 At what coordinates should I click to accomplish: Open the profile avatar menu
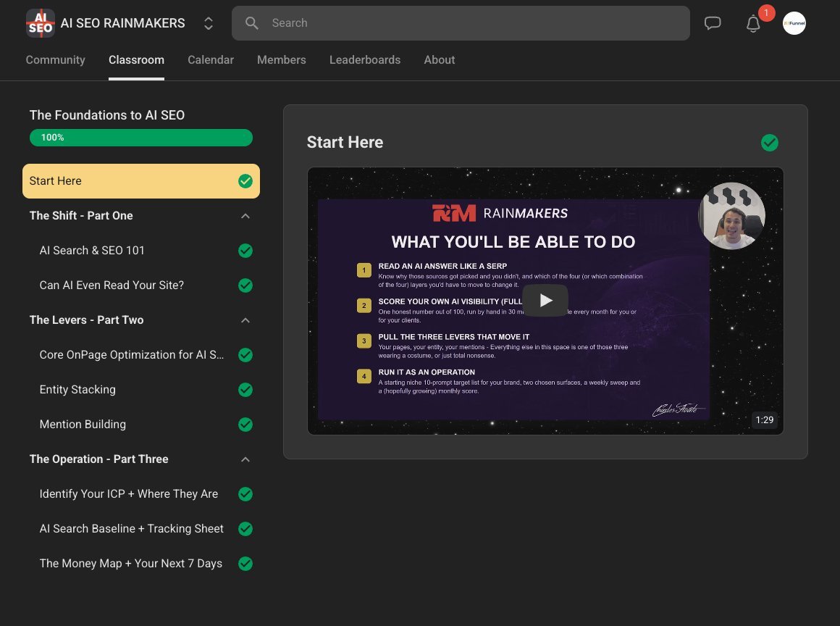794,23
